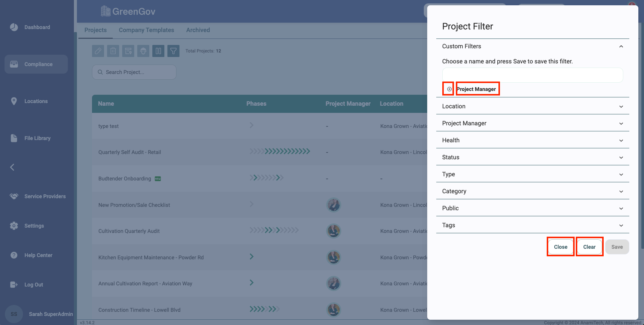Screen dimensions: 644x325
Task: Sort by the Location column header
Action: point(391,103)
